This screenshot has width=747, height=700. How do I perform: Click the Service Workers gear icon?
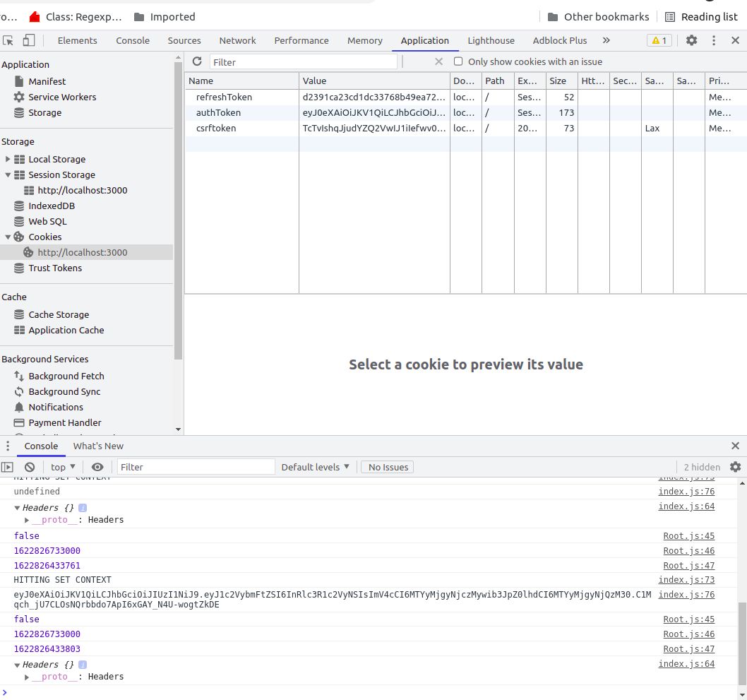[x=19, y=97]
